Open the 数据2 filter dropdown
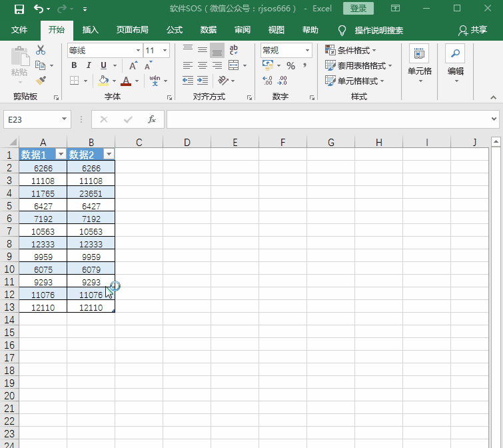Viewport: 503px width, 448px height. 109,155
